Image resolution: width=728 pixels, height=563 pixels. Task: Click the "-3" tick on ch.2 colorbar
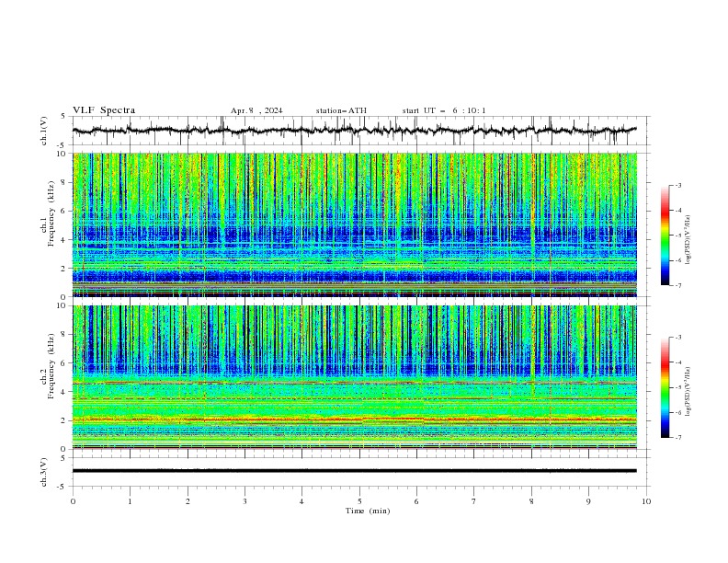coord(677,338)
